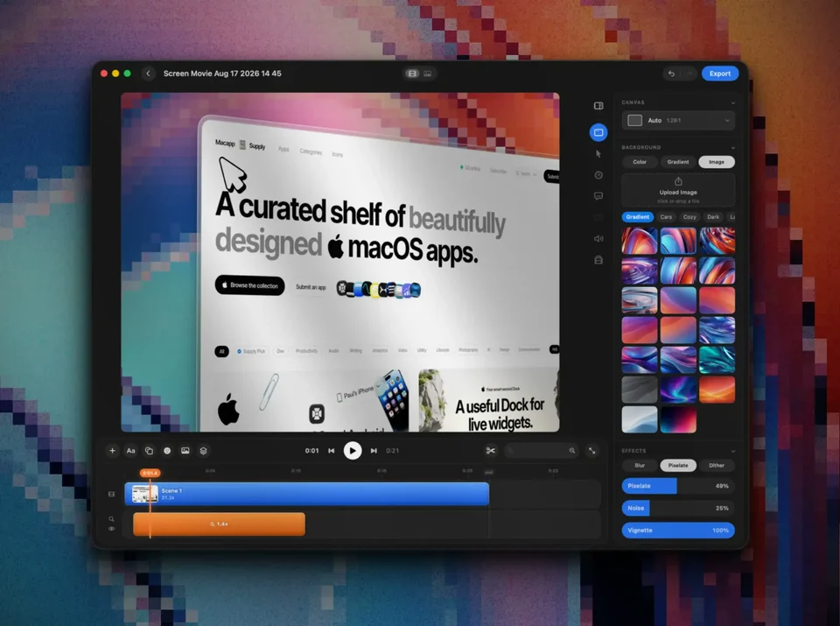This screenshot has height=626, width=840.
Task: Split the clip with the scissors tool
Action: coord(490,451)
